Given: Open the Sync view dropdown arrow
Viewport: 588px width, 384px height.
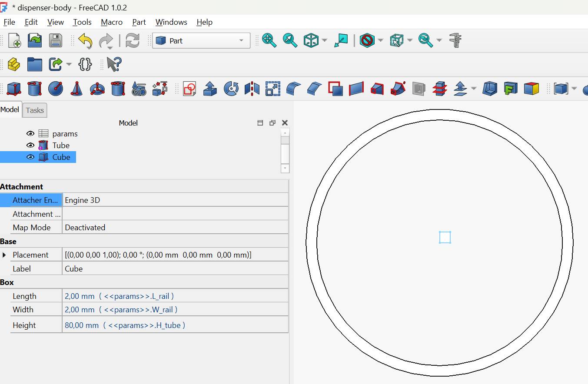Looking at the screenshot, I should click(x=439, y=41).
